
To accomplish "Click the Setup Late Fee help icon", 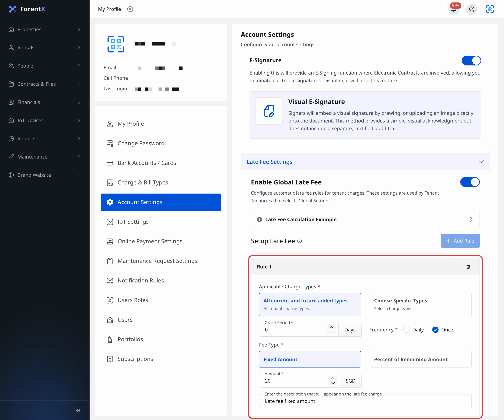I will pos(300,241).
